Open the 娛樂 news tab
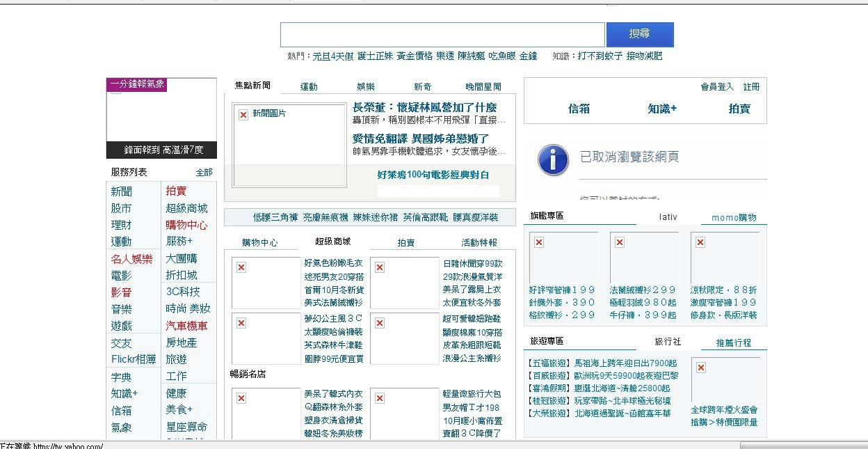 pyautogui.click(x=366, y=87)
